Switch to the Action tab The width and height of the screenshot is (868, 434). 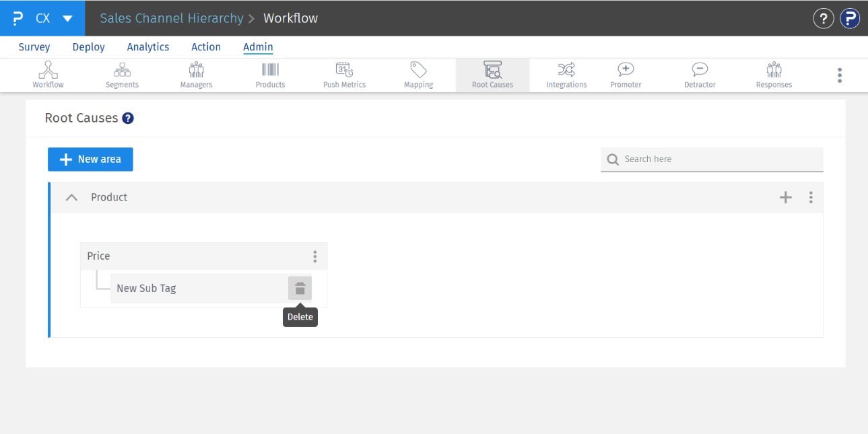coord(206,47)
